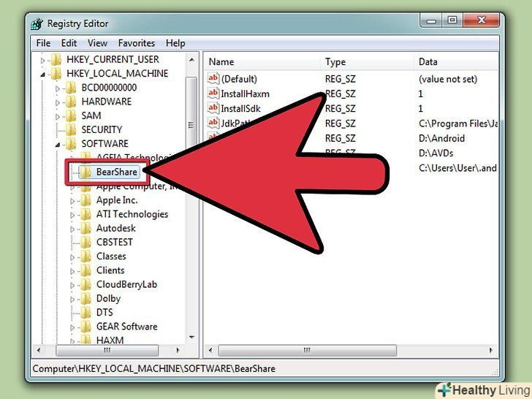
Task: Expand the ATI Technologies key
Action: (72, 215)
